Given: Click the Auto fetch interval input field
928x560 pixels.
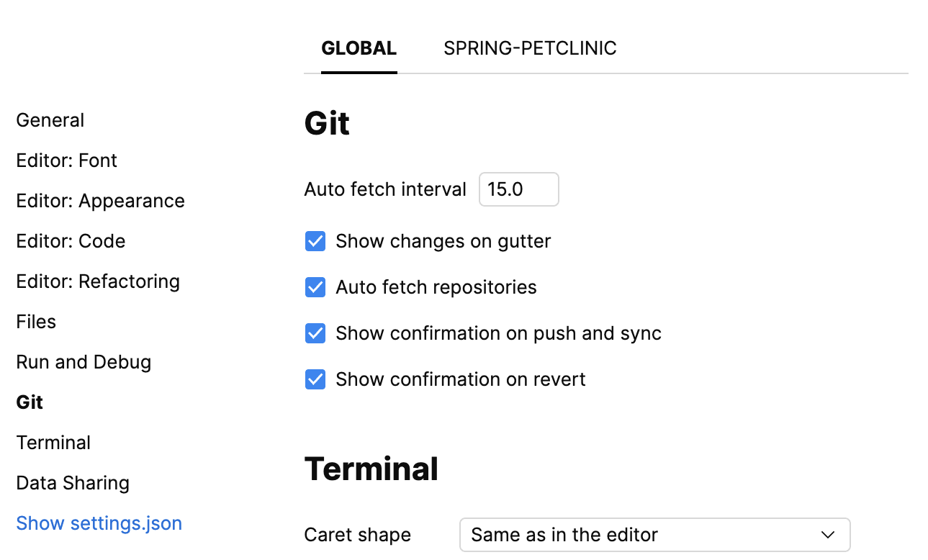Looking at the screenshot, I should click(518, 189).
